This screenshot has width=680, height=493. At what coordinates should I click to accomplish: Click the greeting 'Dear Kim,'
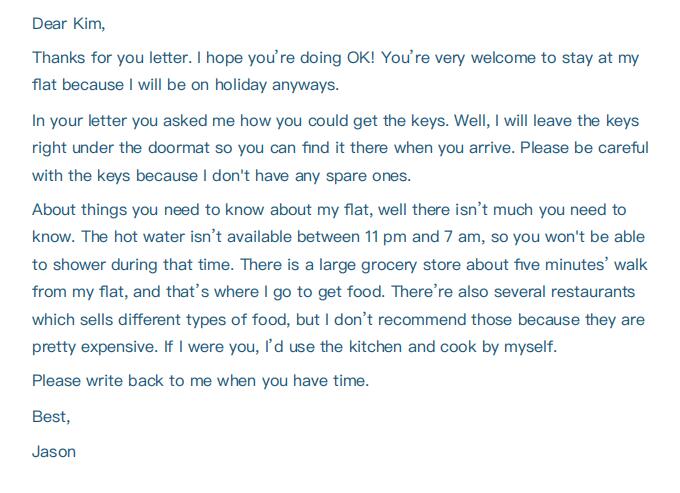69,24
